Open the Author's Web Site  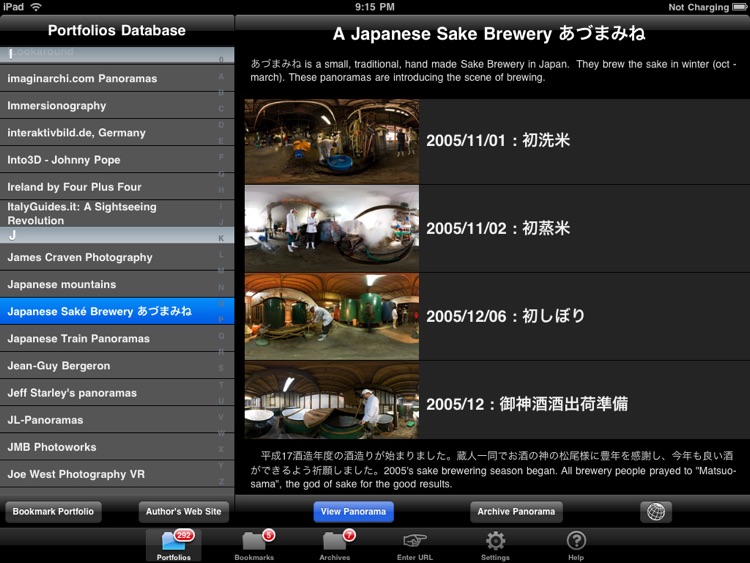click(x=184, y=512)
